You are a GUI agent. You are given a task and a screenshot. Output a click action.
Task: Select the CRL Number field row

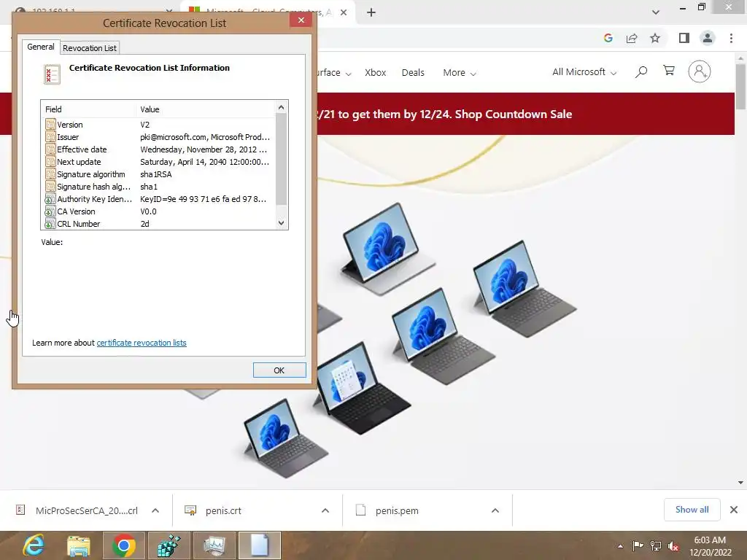point(160,223)
